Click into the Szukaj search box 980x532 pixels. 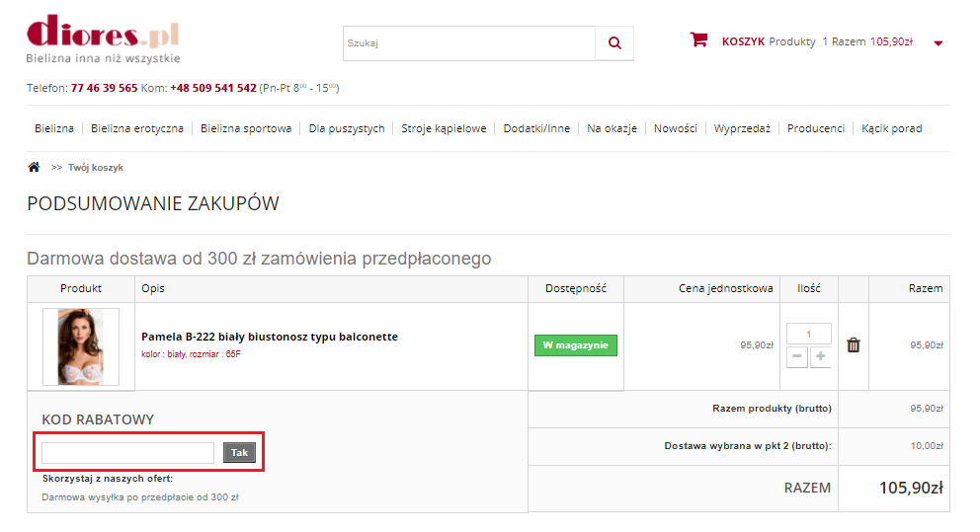[x=468, y=43]
